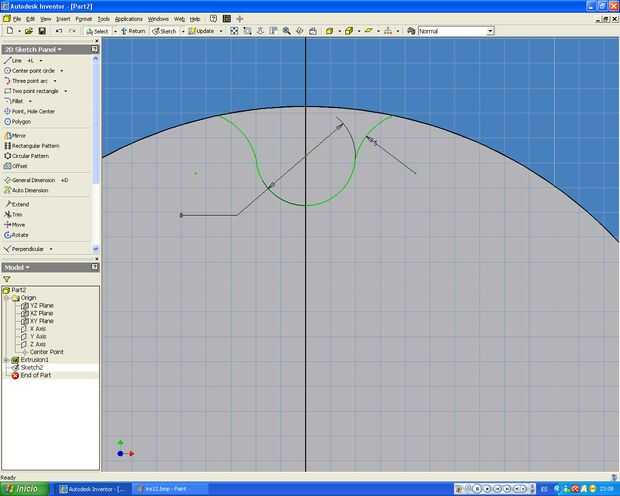Open the Edit menu
Screen dimensions: 620x496
pyautogui.click(x=30, y=19)
